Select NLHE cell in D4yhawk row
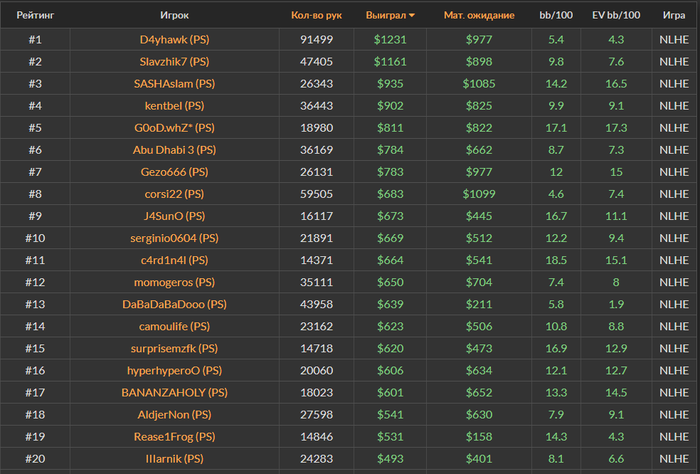Image resolution: width=700 pixels, height=474 pixels. [674, 39]
